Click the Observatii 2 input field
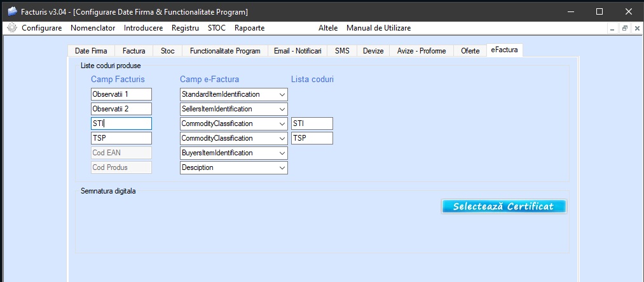Screen dimensions: 644x282 121,109
